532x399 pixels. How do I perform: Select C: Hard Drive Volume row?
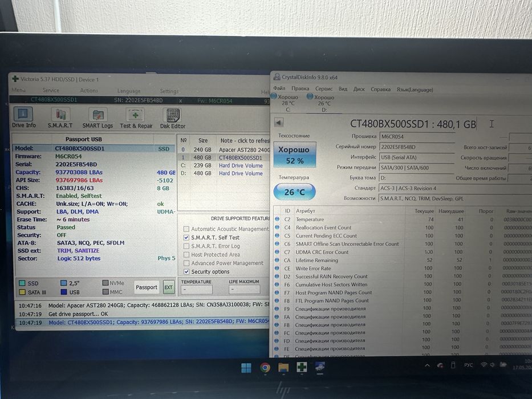[x=224, y=165]
